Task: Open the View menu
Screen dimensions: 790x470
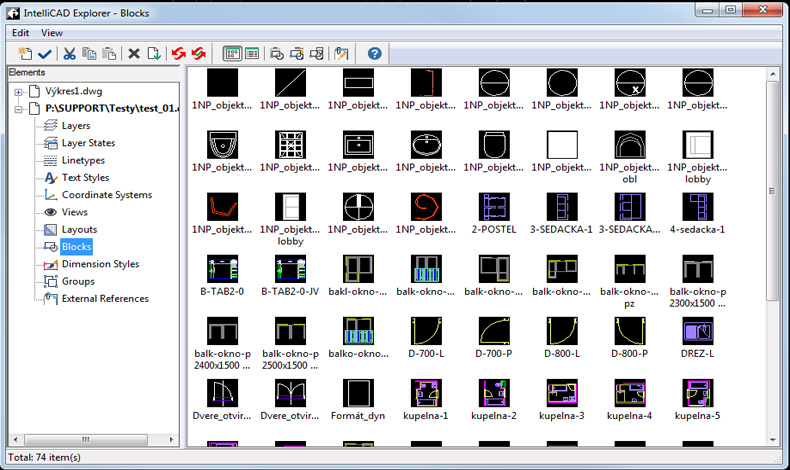Action: pos(51,32)
